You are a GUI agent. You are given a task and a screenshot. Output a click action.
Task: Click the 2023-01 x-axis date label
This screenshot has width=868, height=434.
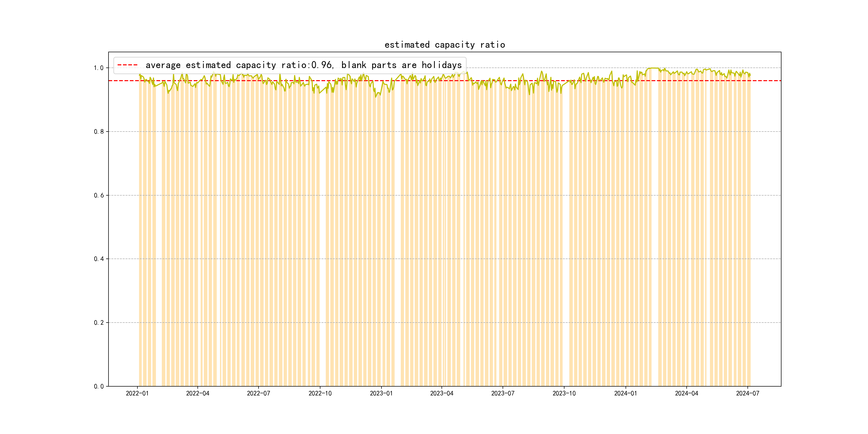(381, 393)
